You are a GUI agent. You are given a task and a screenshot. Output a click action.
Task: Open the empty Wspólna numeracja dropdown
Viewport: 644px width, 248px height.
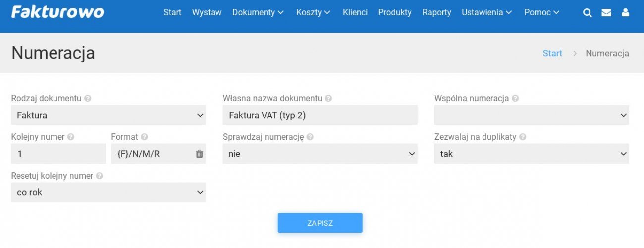[532, 115]
